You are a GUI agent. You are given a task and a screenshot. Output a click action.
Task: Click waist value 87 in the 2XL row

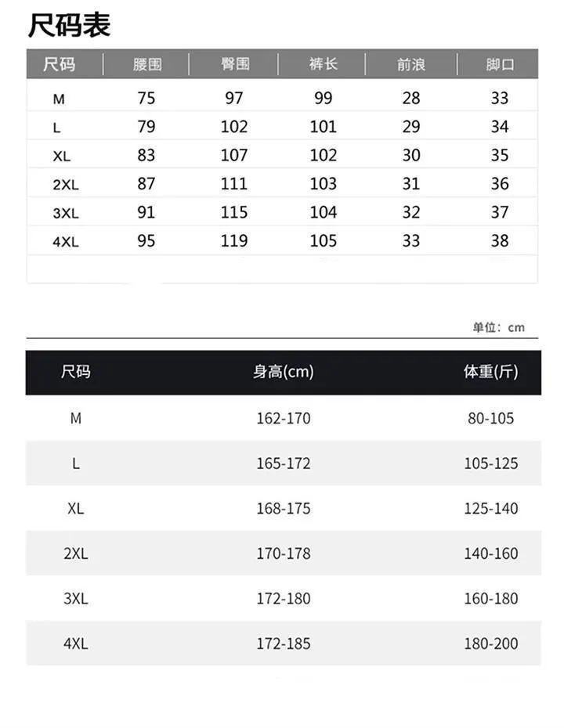(x=146, y=184)
